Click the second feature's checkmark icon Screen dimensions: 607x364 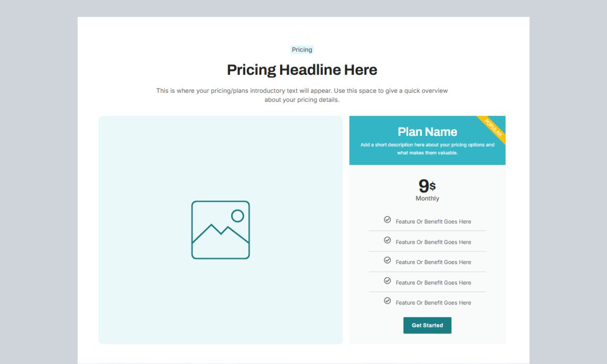click(388, 240)
